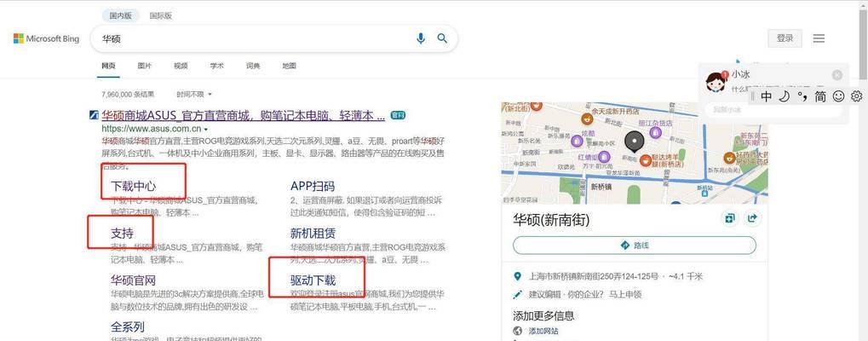Click the 7,960,000 条结果 count text
This screenshot has width=868, height=341.
click(x=128, y=95)
